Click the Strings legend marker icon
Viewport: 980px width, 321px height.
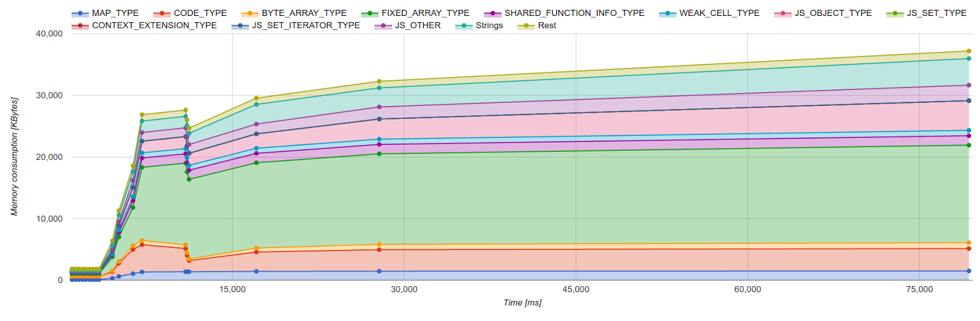point(464,26)
